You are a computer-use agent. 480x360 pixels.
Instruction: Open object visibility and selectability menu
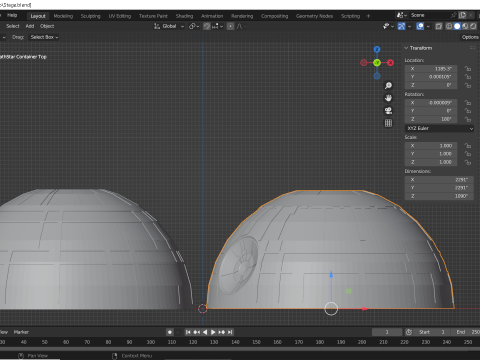tap(388, 26)
